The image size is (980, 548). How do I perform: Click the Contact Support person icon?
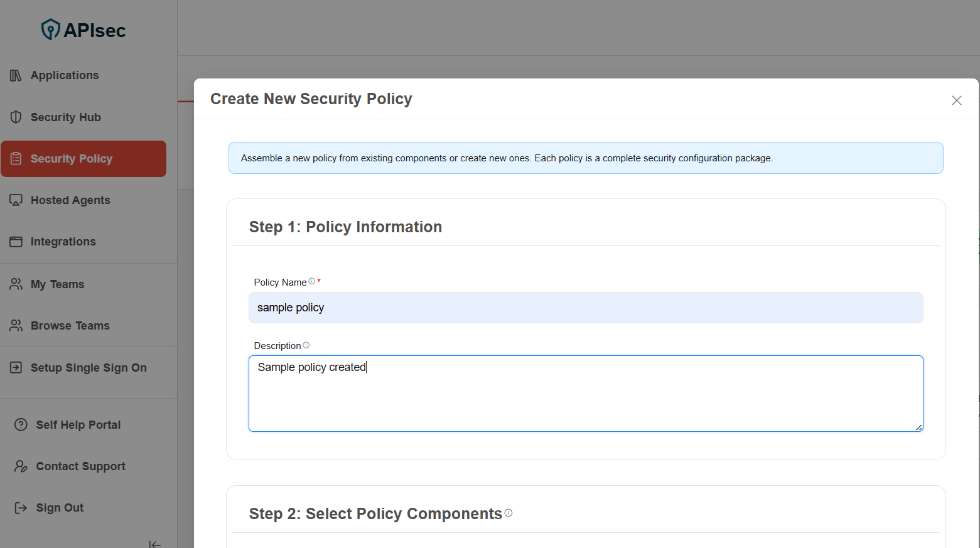tap(21, 466)
